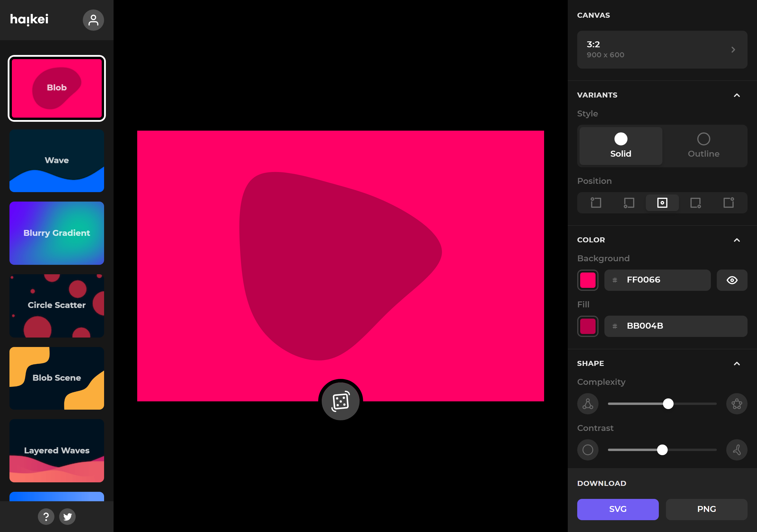The width and height of the screenshot is (757, 532).
Task: Click the high contrast blob icon
Action: (737, 450)
